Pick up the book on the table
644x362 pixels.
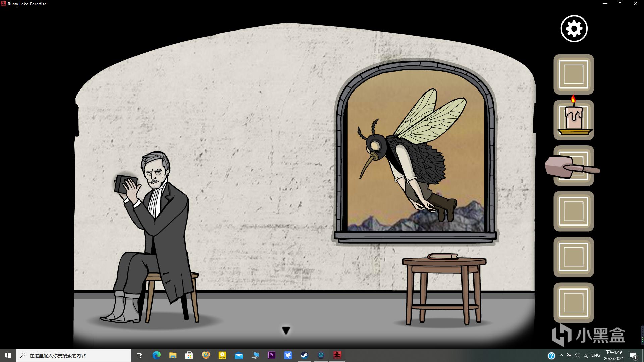(x=443, y=257)
